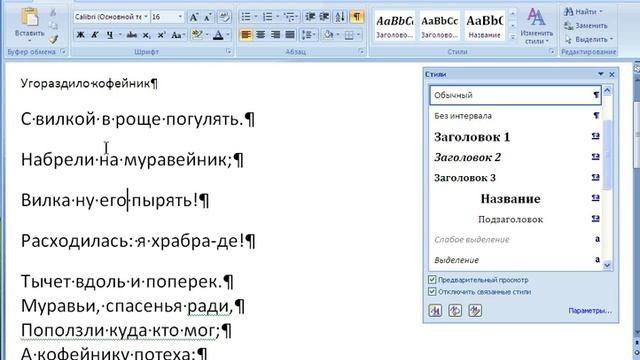Click the numbered list icon
Screen dimensions: 640x360
tap(268, 16)
